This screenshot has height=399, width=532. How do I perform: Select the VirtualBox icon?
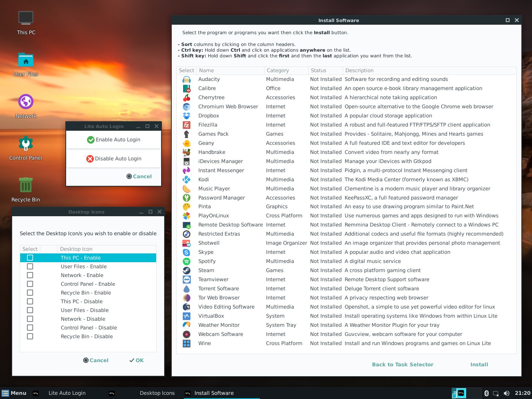tap(187, 316)
